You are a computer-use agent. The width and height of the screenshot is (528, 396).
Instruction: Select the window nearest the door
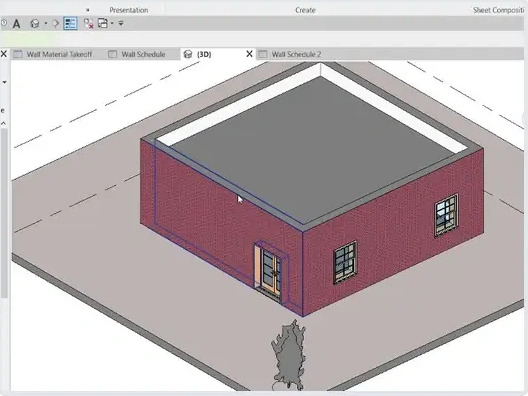coord(345,263)
